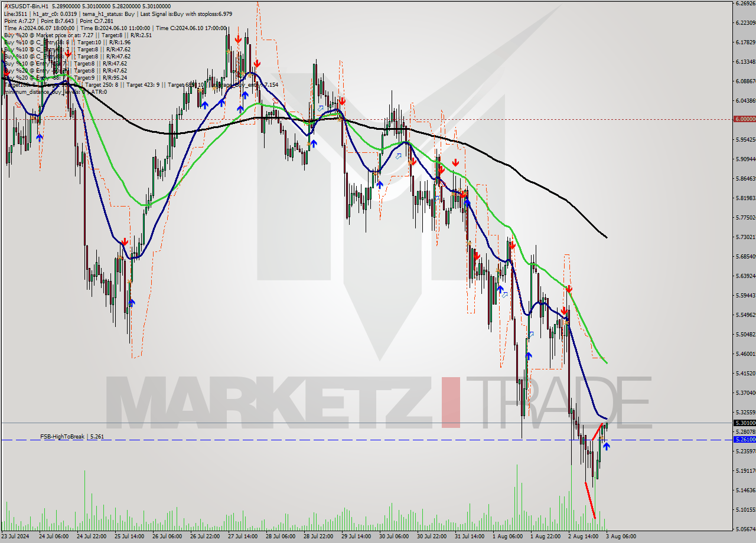Click the '24 Jul 06:00' time label
Viewport: 756px width, 543px height.
(x=54, y=537)
